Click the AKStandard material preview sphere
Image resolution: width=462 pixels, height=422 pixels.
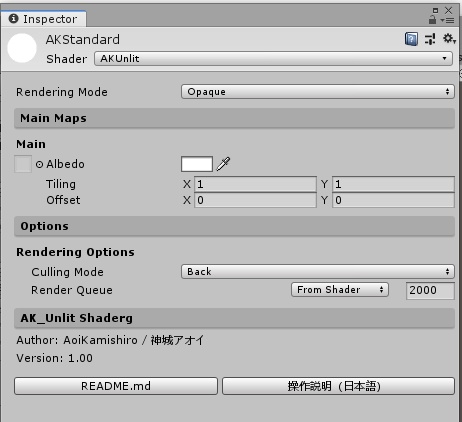pyautogui.click(x=22, y=48)
